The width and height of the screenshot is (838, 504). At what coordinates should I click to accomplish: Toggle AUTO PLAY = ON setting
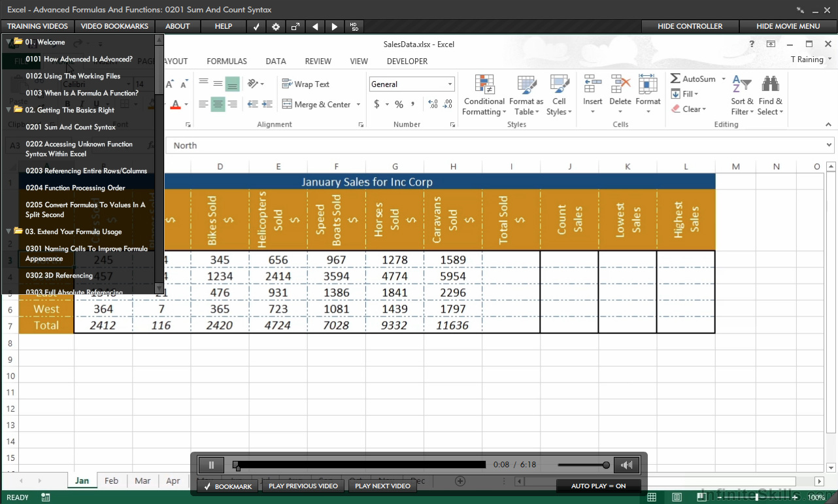(x=598, y=486)
